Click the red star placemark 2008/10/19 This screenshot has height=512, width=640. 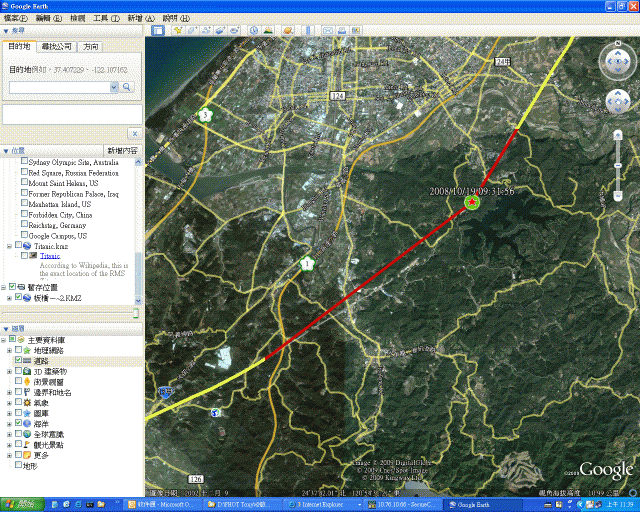tap(472, 202)
